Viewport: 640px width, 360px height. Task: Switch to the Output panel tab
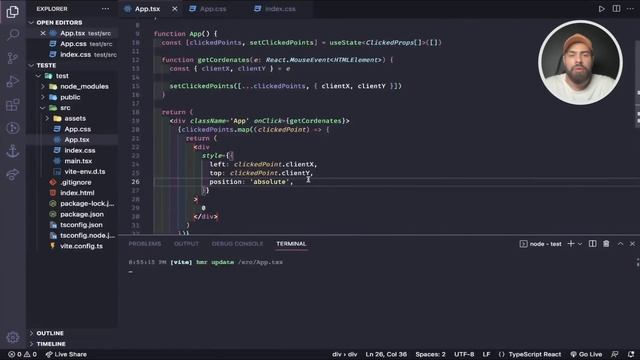point(186,244)
